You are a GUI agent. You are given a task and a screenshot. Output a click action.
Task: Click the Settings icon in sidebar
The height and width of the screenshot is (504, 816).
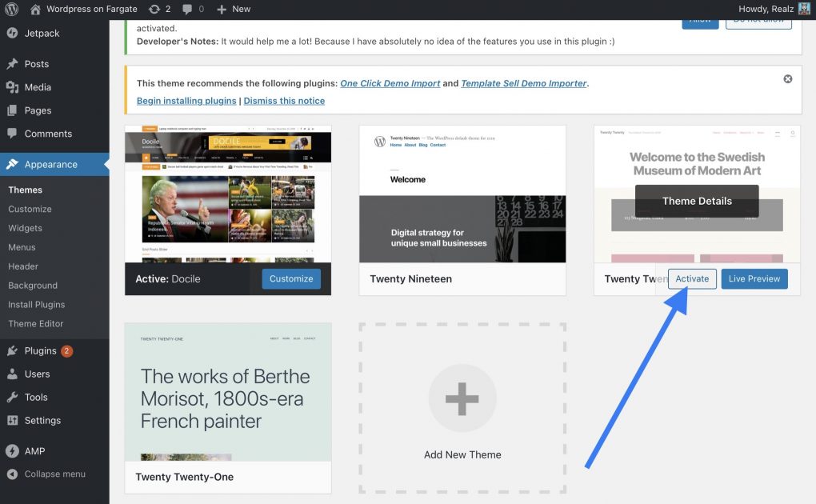[x=13, y=420]
